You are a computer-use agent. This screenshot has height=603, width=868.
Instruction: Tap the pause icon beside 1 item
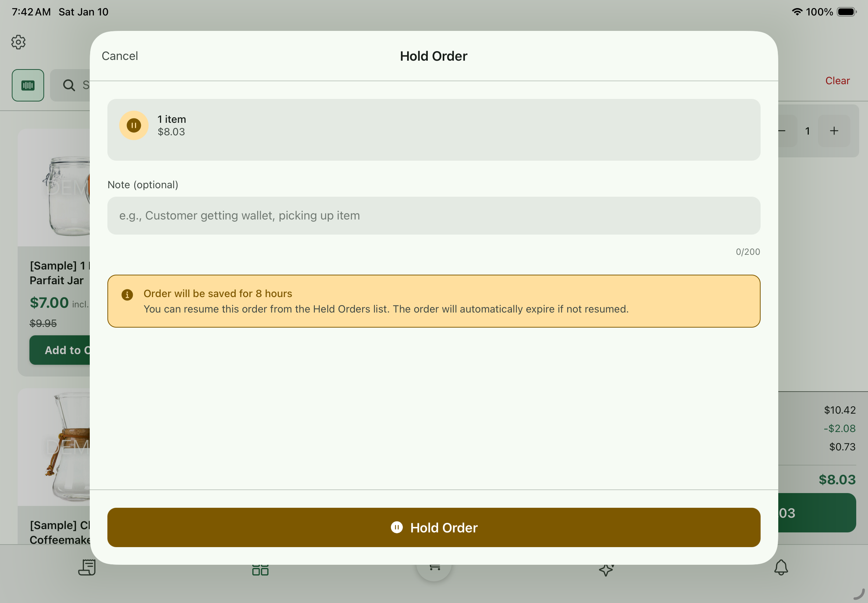click(x=134, y=125)
